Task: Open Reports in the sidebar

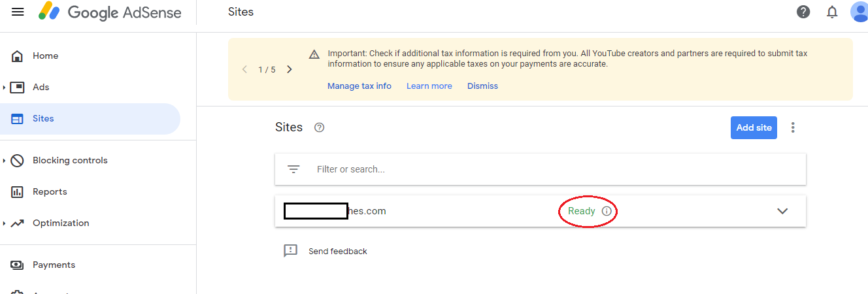Action: pos(50,191)
